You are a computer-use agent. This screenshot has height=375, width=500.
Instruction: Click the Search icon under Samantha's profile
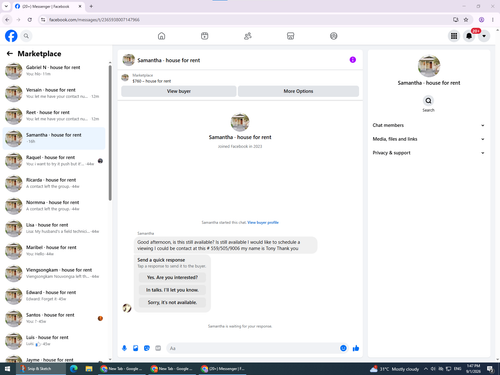tap(428, 100)
